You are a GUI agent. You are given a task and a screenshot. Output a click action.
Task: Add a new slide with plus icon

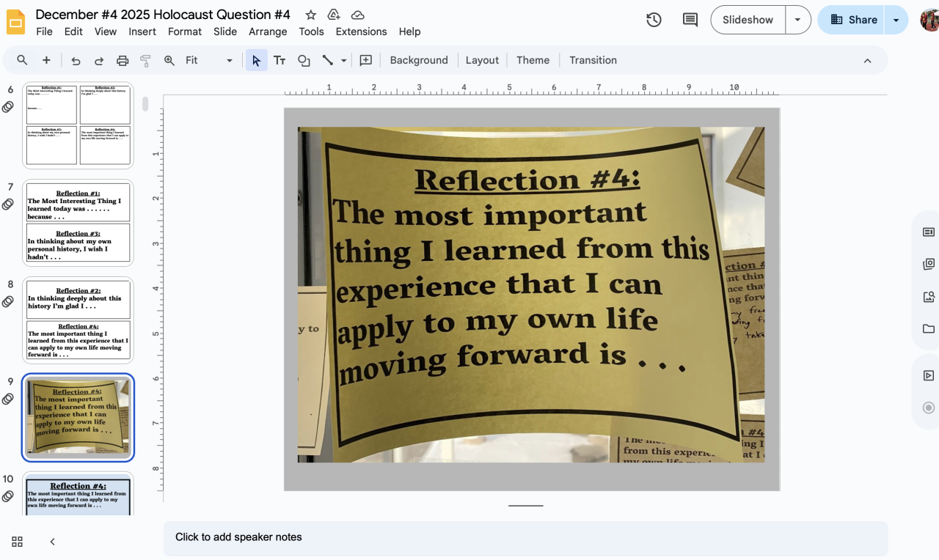click(46, 60)
